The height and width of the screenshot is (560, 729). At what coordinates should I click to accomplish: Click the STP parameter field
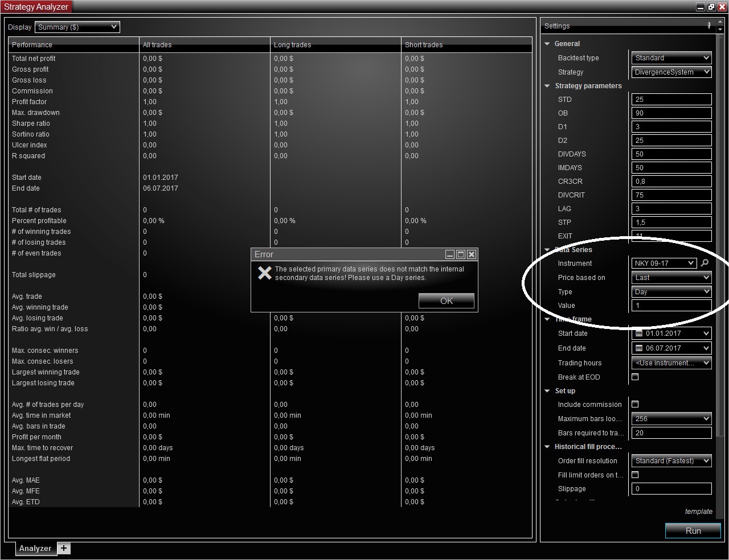coord(671,223)
